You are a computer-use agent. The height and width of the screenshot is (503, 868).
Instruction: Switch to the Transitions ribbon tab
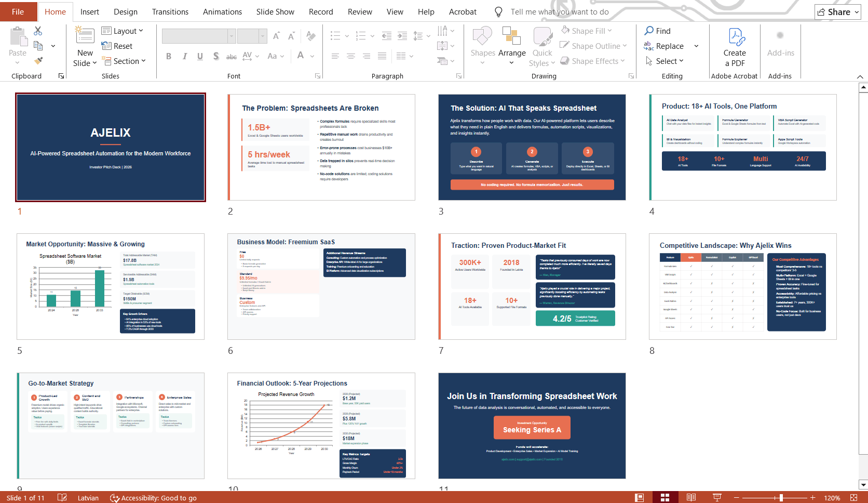170,11
